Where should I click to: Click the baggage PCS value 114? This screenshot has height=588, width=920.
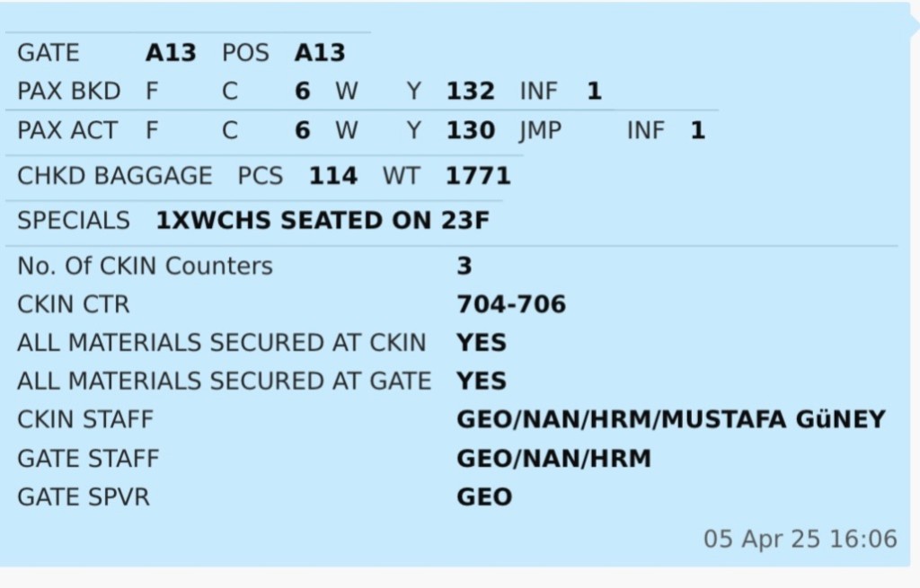click(333, 176)
